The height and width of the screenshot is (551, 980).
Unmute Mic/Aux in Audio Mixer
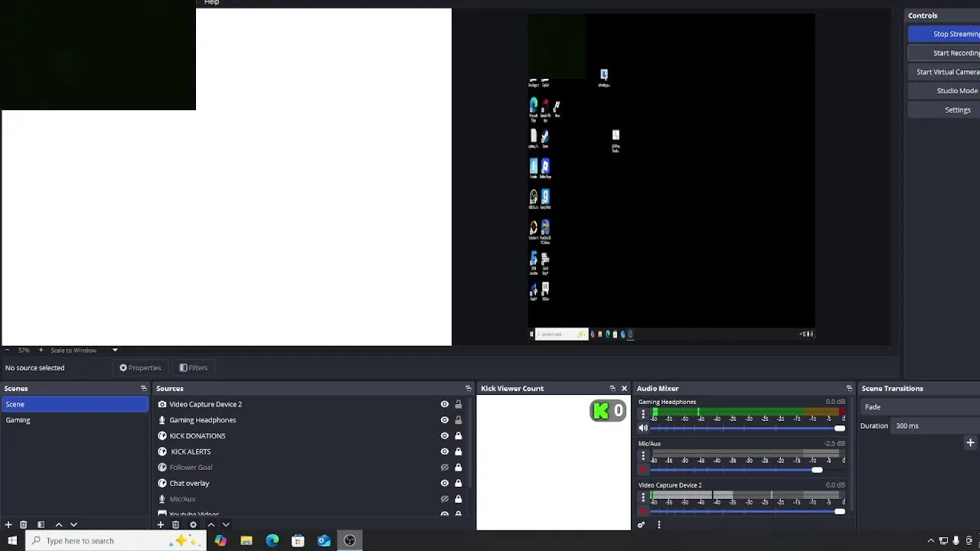coord(643,470)
